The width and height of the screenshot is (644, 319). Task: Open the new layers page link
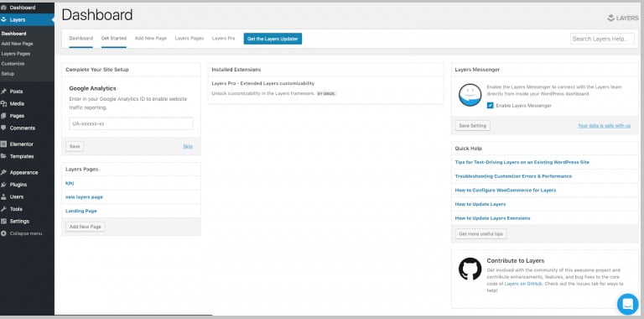click(84, 197)
